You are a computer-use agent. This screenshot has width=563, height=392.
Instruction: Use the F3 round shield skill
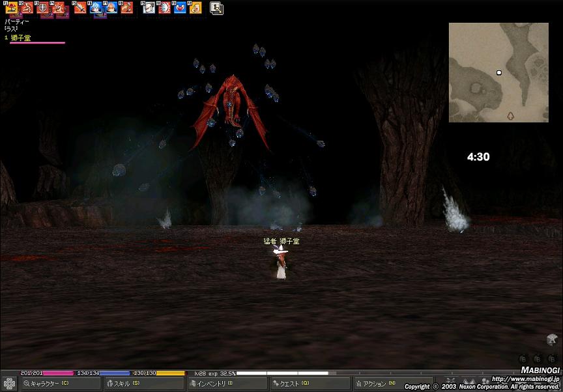pos(43,8)
